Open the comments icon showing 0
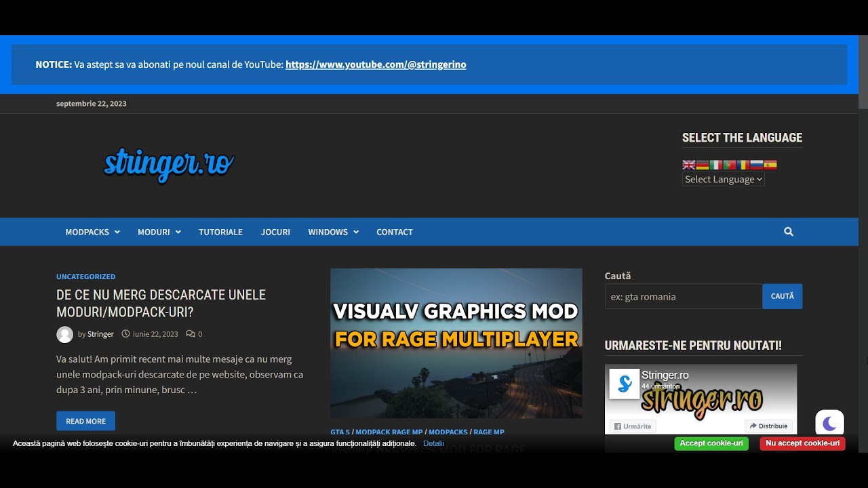 194,334
